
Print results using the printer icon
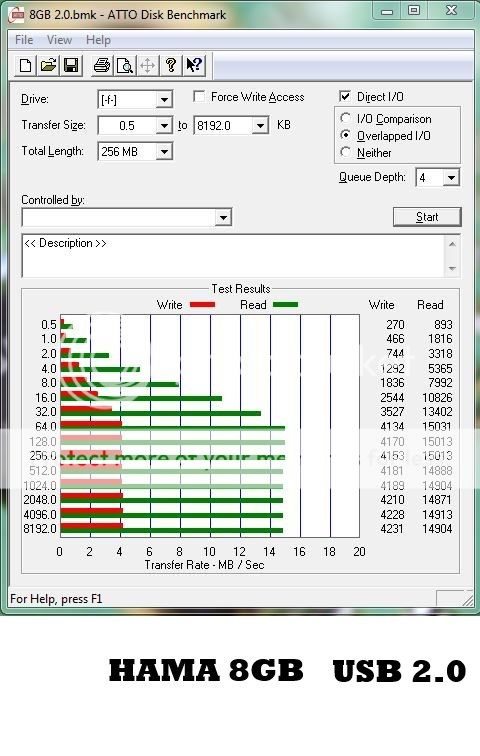point(102,65)
